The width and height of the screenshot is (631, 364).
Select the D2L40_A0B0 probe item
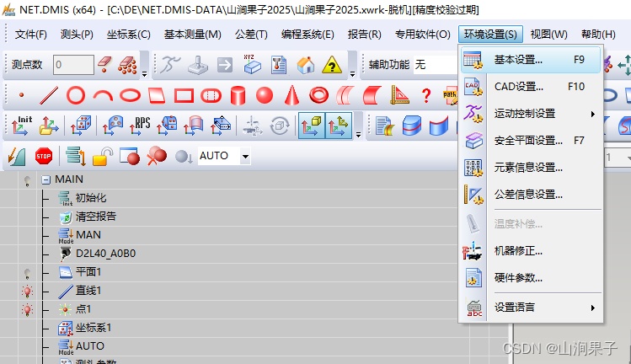click(x=105, y=254)
